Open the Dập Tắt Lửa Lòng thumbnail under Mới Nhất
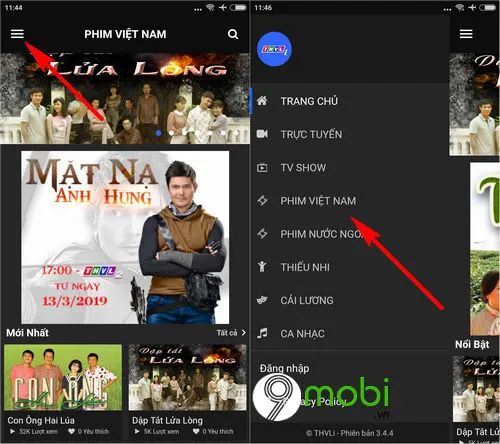Viewport: 500px width, 444px height. [x=188, y=377]
